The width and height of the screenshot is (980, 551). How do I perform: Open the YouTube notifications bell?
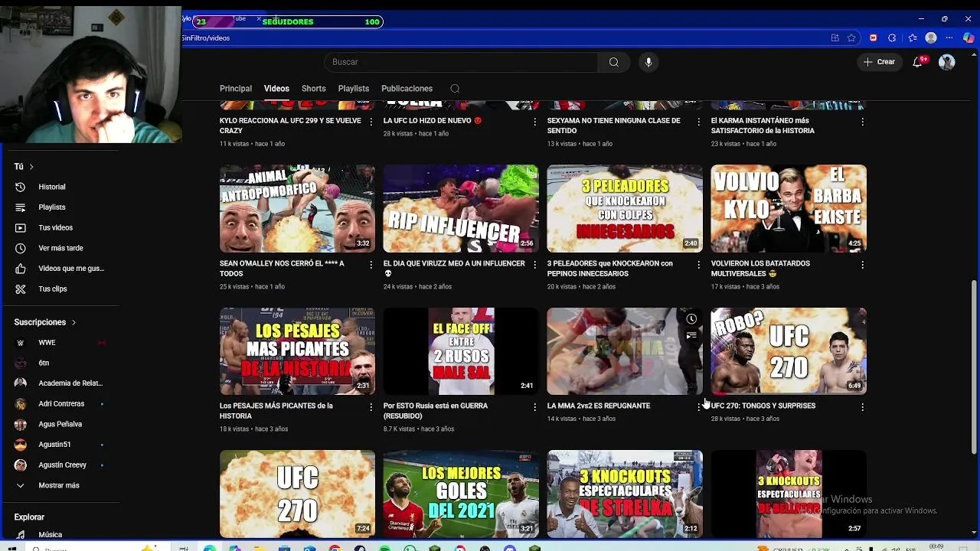(x=918, y=62)
